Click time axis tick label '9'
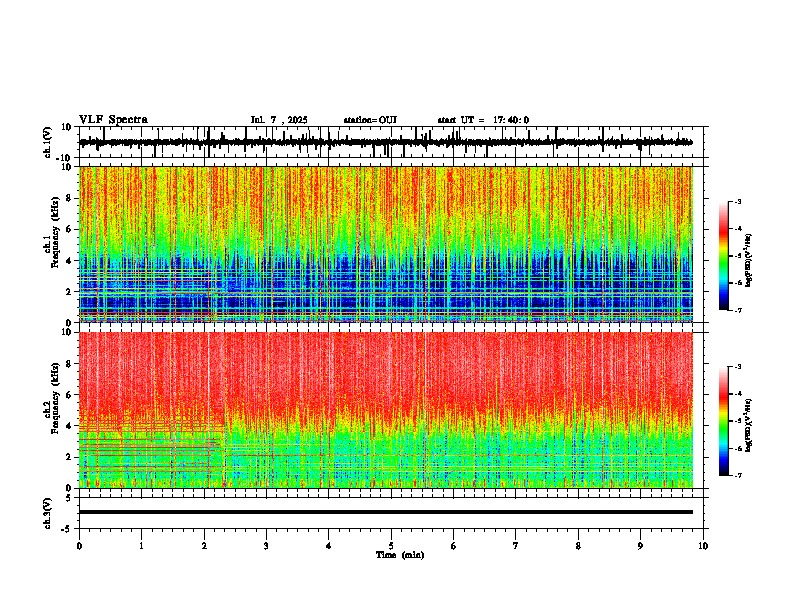The width and height of the screenshot is (792, 612). [640, 546]
